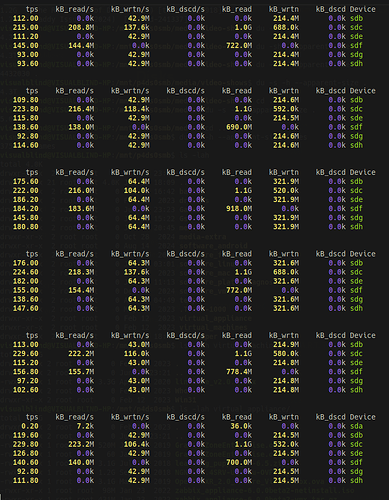Select the 592.0k kB_wrtn value
389x500 pixels.
(286, 109)
